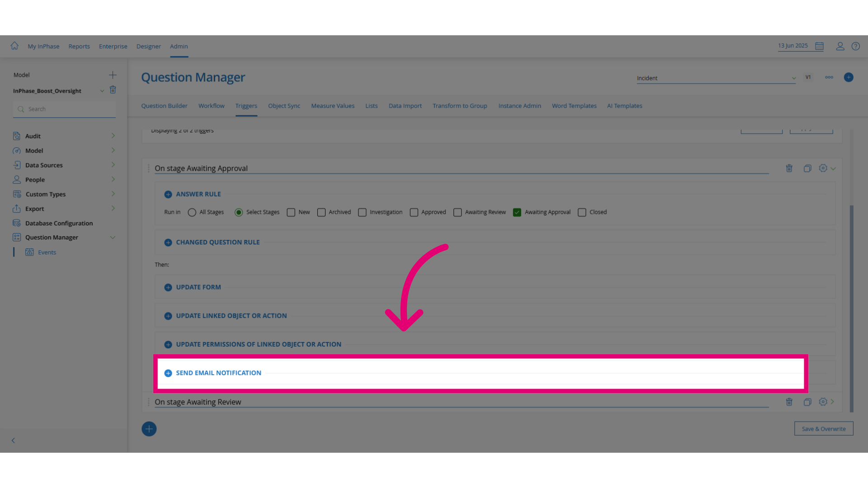Click the Events sidebar icon

coord(29,252)
